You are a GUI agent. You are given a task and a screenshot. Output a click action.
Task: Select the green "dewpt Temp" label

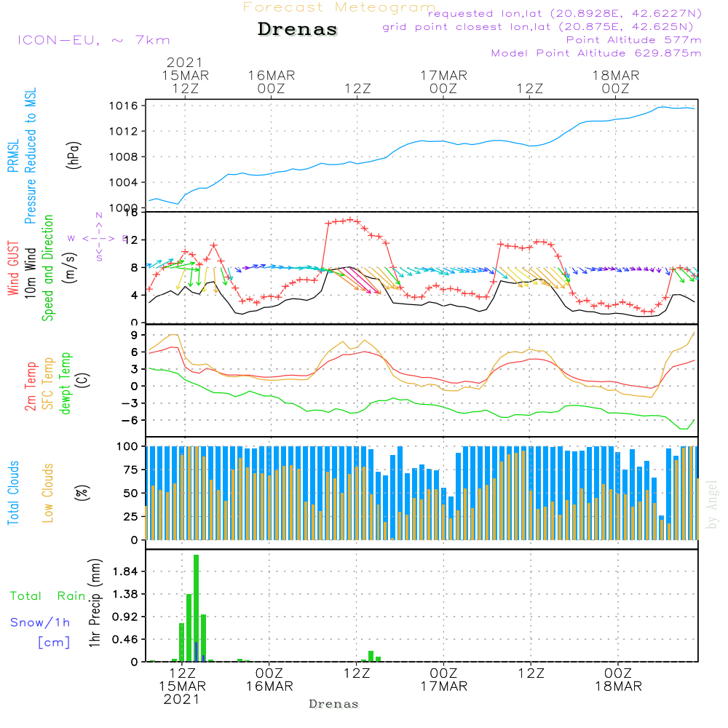point(65,383)
